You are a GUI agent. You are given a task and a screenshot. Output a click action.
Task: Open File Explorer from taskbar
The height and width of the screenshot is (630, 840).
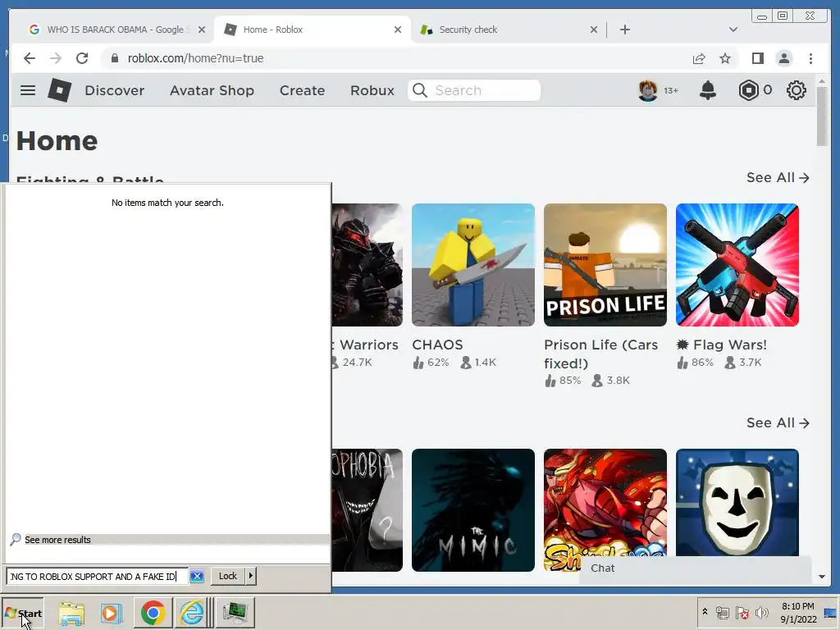click(71, 613)
